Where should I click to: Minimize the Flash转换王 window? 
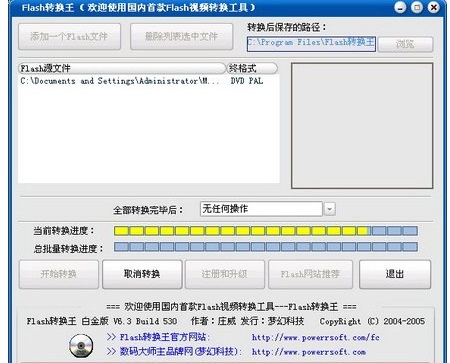click(400, 7)
